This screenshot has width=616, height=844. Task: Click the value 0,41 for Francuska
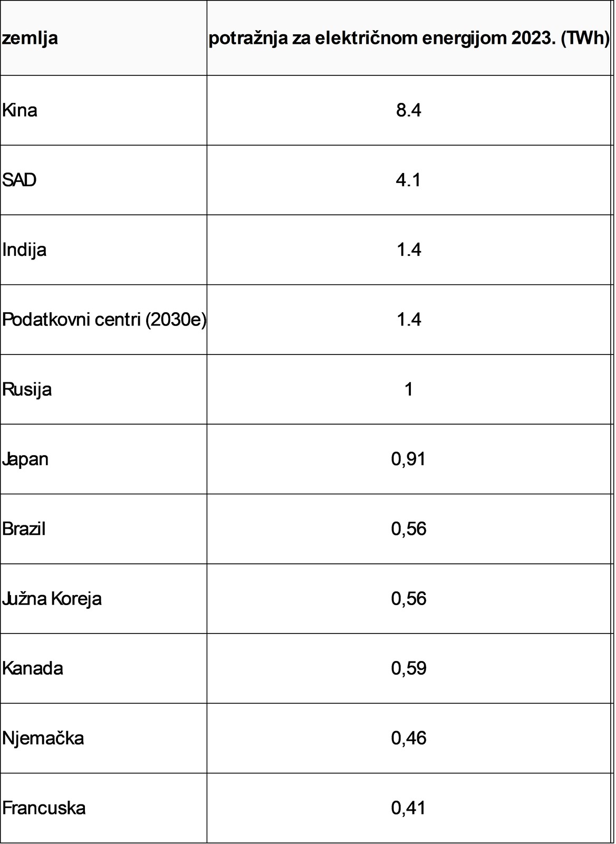[x=409, y=808]
